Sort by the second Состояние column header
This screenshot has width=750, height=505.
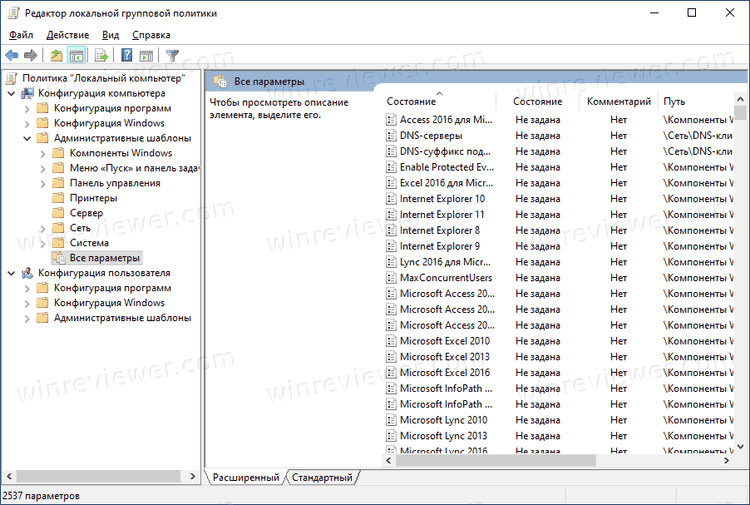(538, 101)
